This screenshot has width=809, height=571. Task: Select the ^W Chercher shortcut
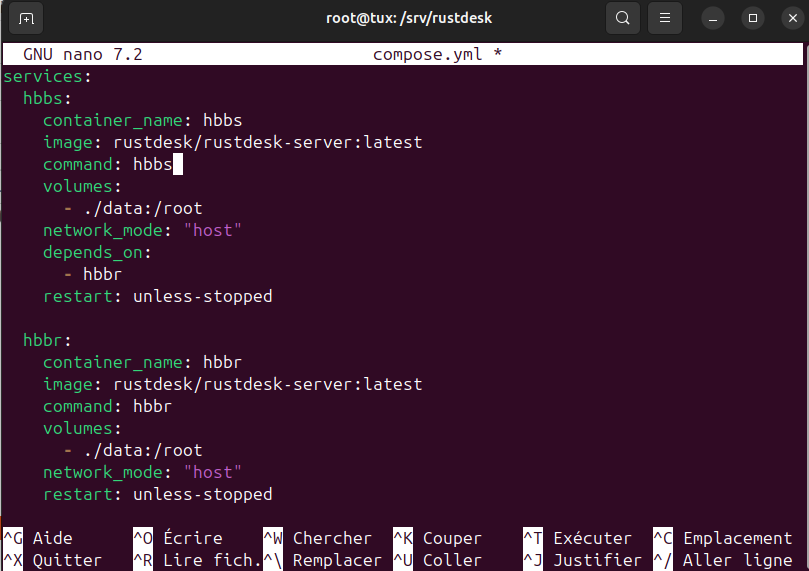pos(317,538)
